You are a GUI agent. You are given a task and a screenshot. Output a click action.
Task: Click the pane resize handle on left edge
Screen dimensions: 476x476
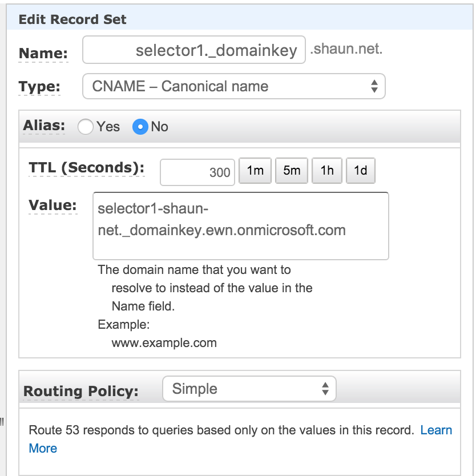click(2, 422)
